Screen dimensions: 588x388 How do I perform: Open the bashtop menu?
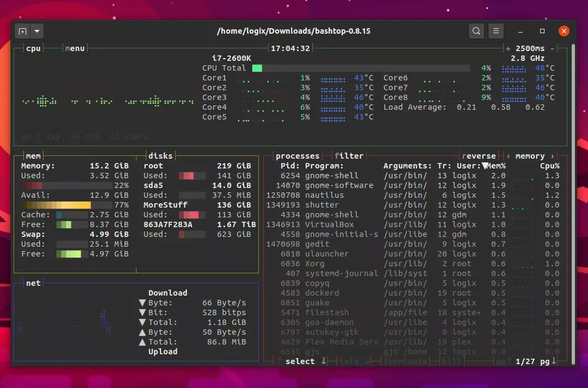click(x=75, y=48)
